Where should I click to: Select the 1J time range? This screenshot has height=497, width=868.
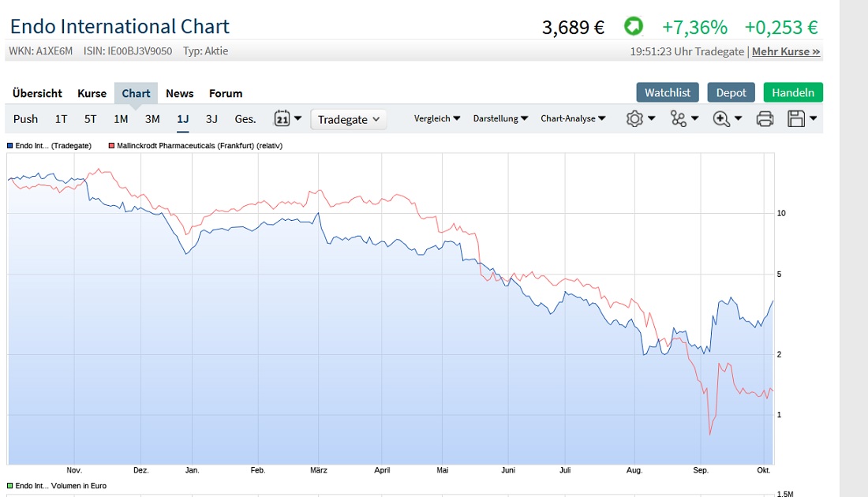(x=182, y=118)
